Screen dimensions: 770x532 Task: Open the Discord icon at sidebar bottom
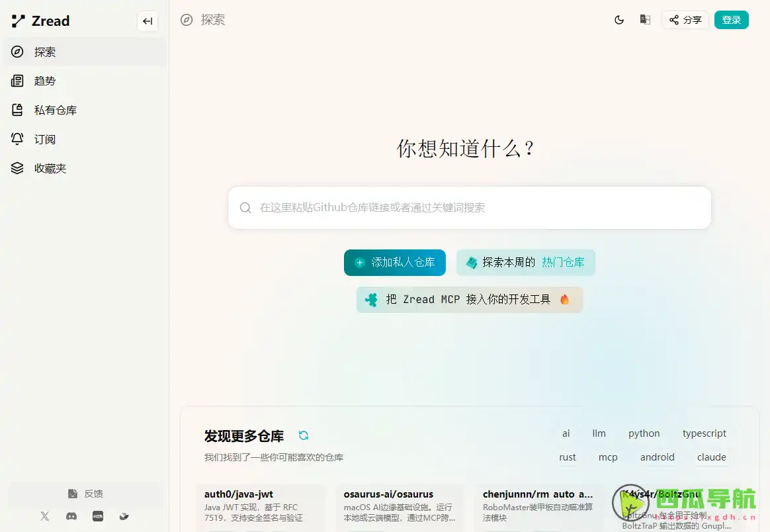71,516
